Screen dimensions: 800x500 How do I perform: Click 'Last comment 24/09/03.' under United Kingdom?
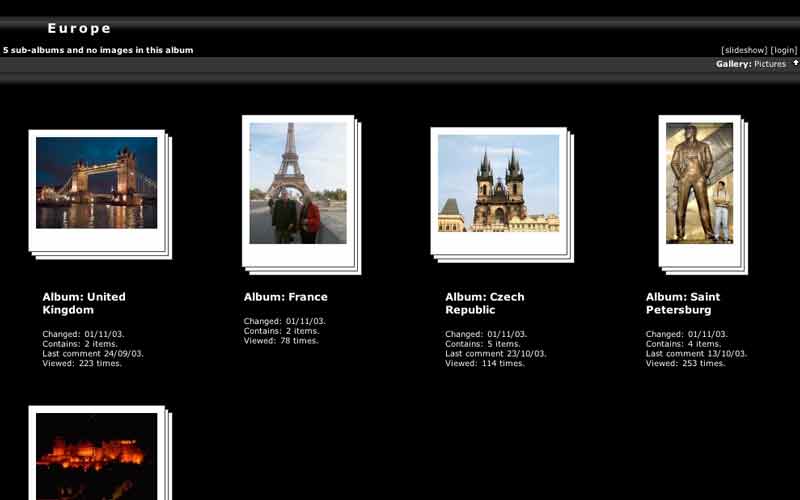[93, 354]
